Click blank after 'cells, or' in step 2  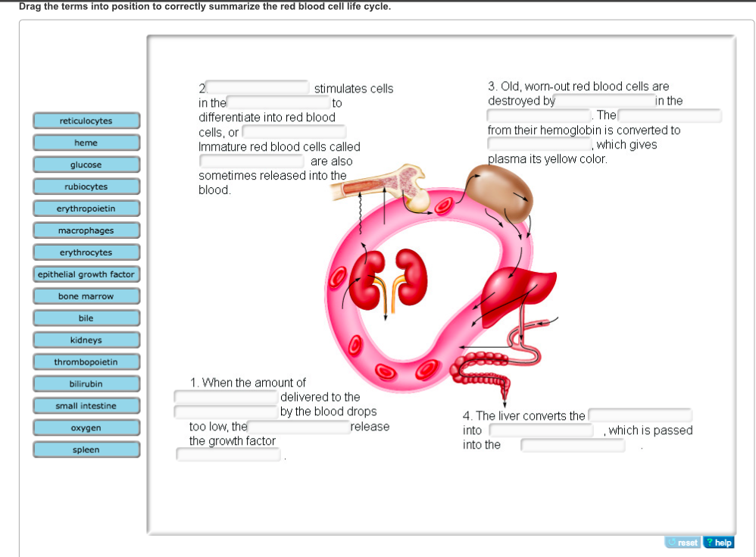pyautogui.click(x=294, y=132)
